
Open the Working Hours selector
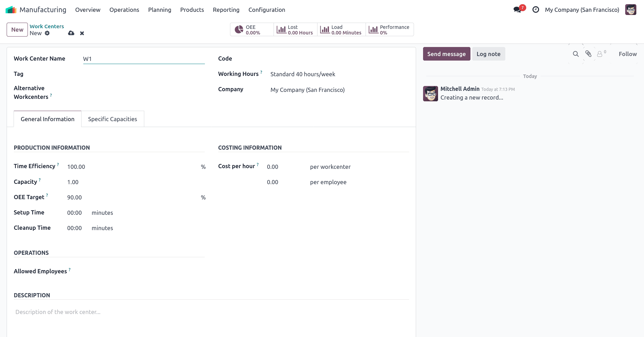pyautogui.click(x=302, y=74)
